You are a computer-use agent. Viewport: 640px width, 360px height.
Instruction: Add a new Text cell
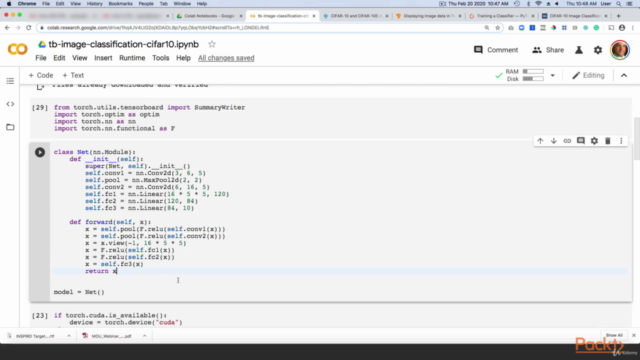coord(73,76)
